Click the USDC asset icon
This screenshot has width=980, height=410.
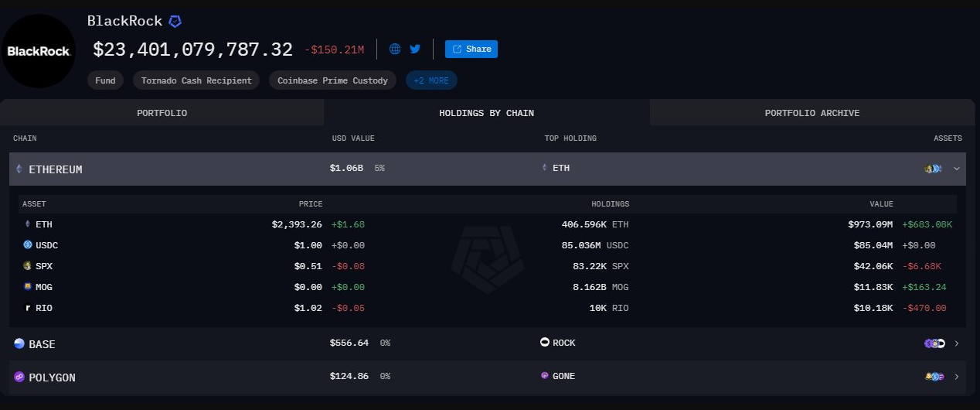(x=28, y=245)
